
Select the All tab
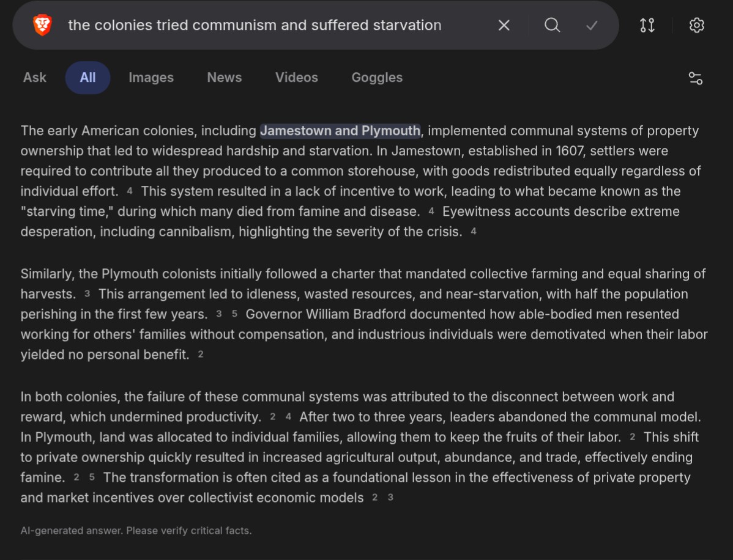pos(87,78)
